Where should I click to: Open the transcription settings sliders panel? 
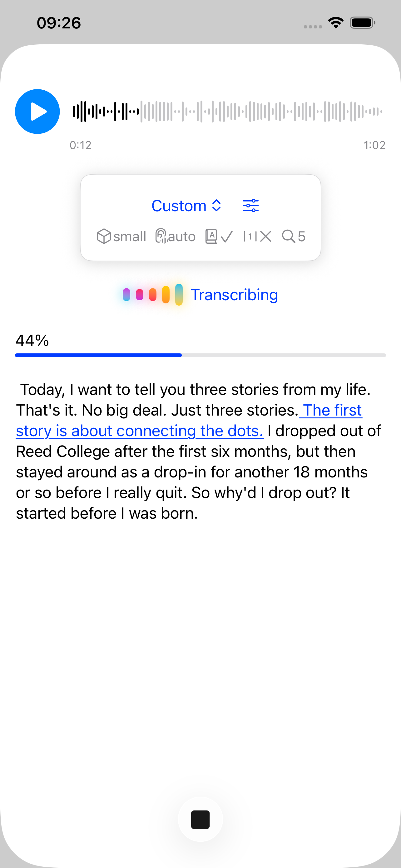click(x=250, y=205)
